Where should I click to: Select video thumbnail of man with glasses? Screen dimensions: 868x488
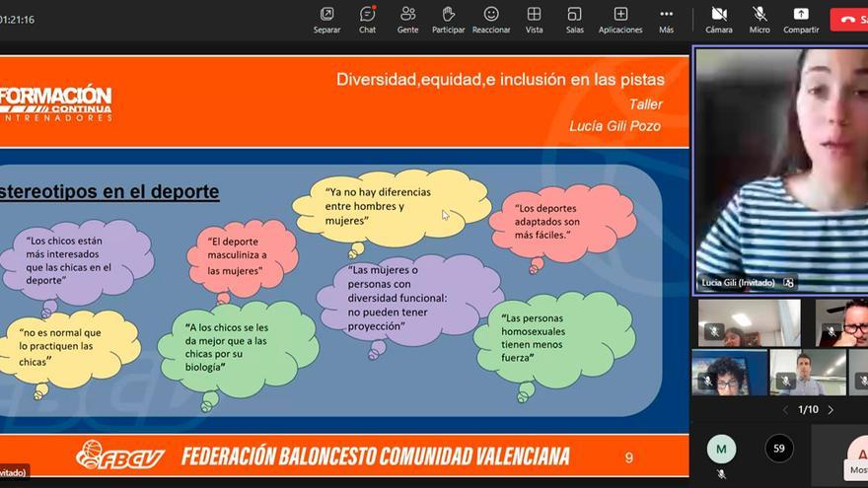tap(841, 323)
